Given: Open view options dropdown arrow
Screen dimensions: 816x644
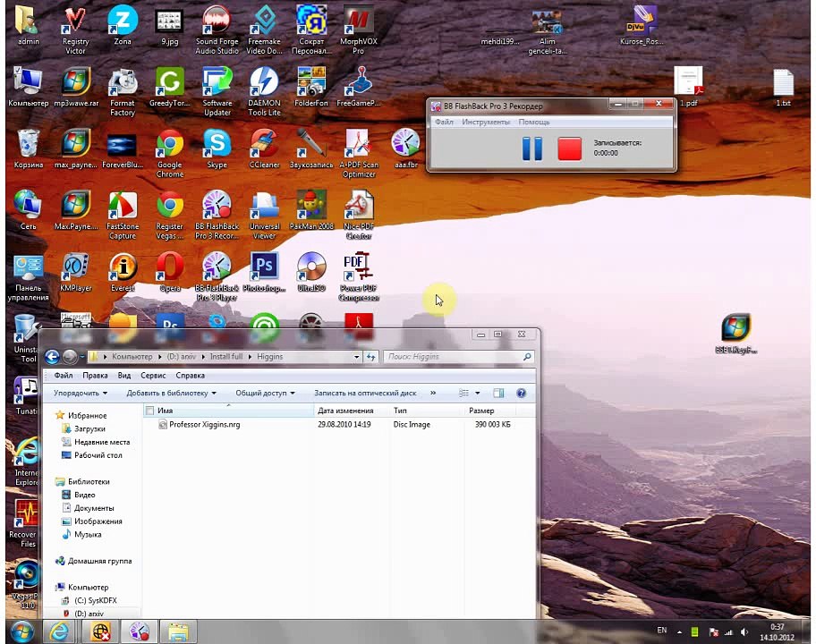Looking at the screenshot, I should [477, 393].
